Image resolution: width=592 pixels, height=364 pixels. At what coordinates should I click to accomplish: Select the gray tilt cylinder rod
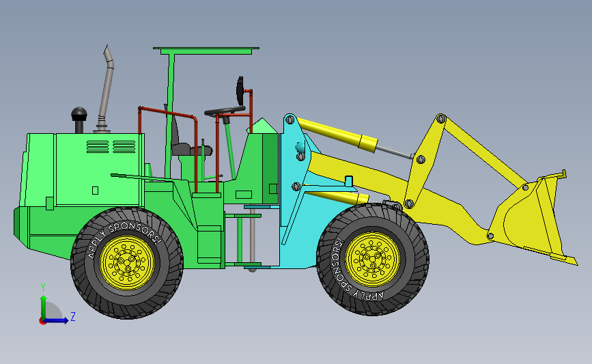coord(395,152)
